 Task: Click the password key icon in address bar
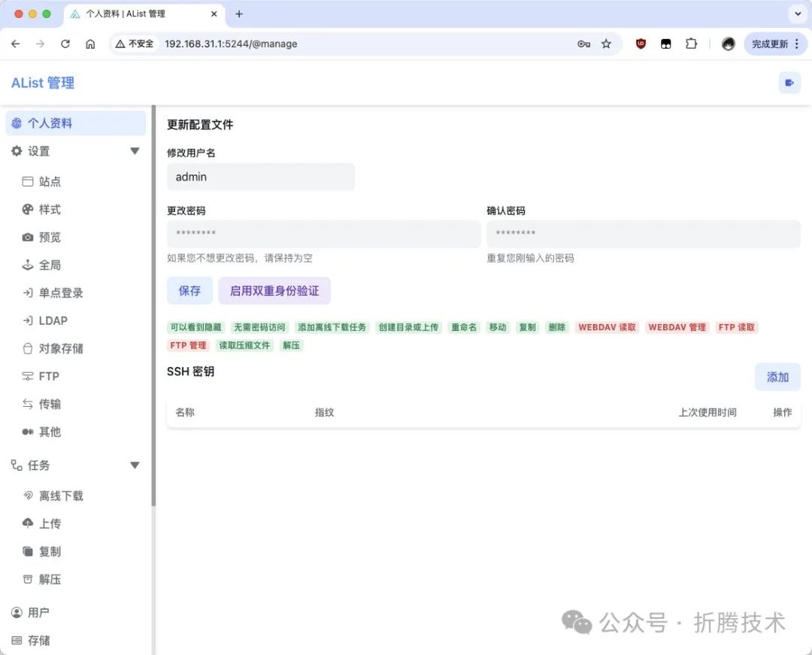click(583, 44)
